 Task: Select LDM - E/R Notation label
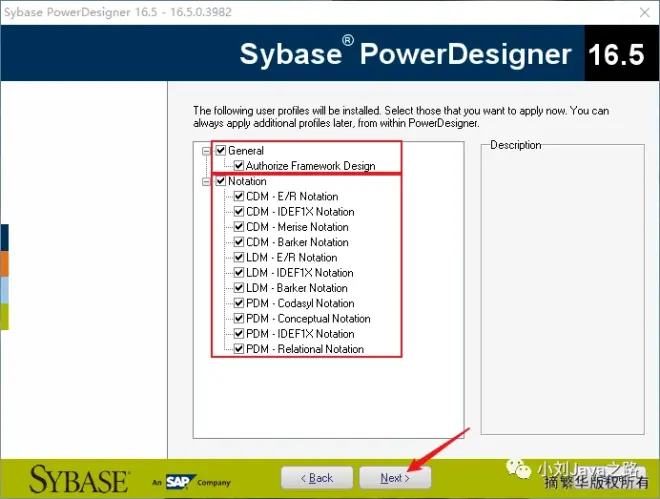point(292,257)
